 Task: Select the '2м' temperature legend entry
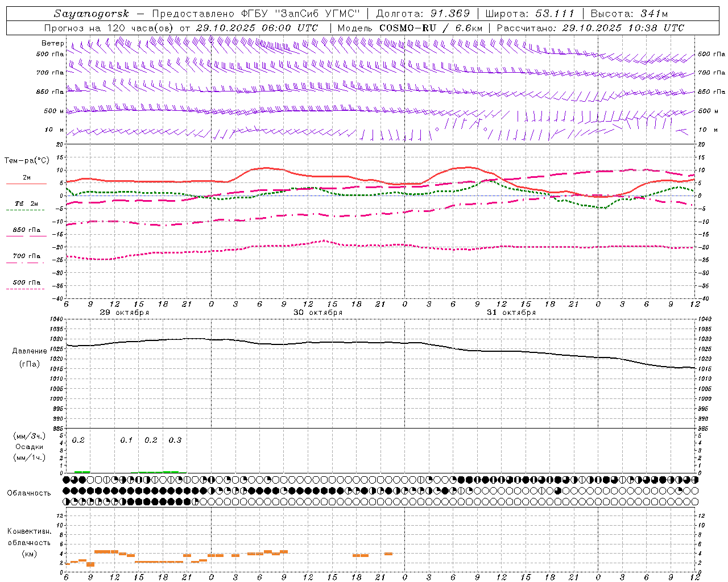27,177
